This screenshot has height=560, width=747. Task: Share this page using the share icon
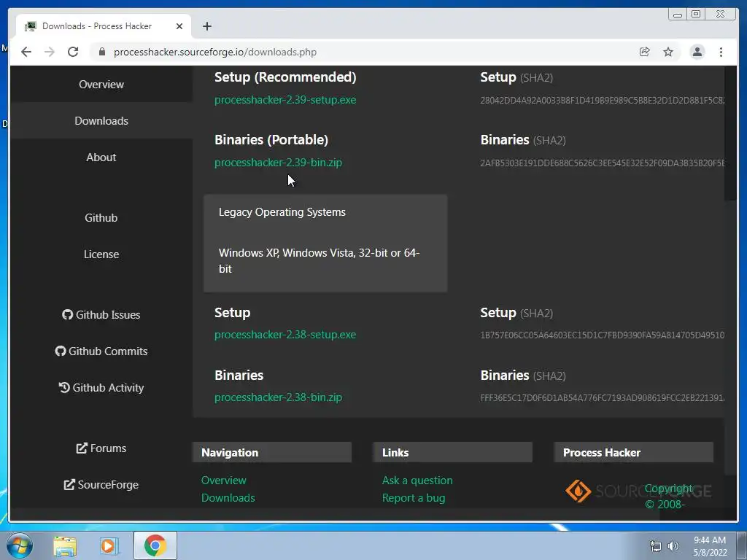pos(645,52)
